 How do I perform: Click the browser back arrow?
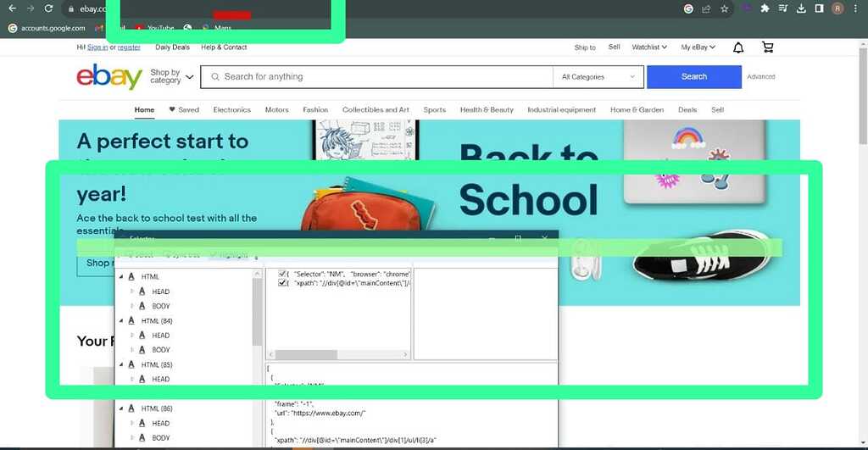12,8
